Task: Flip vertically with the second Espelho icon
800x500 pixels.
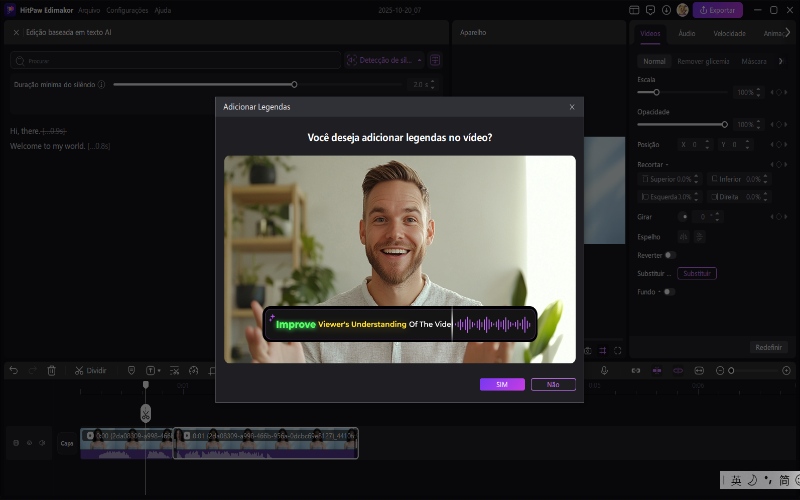Action: click(x=699, y=237)
